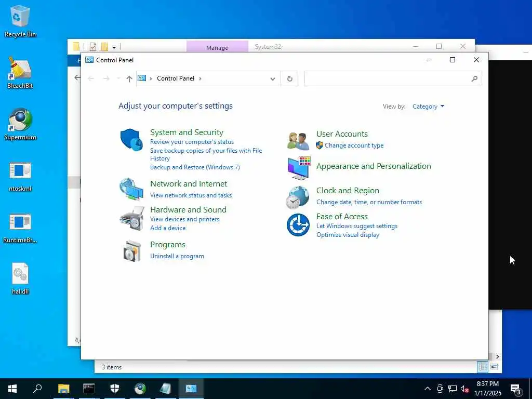Viewport: 532px width, 399px height.
Task: Open the Clock and Region globe icon
Action: pos(298,197)
